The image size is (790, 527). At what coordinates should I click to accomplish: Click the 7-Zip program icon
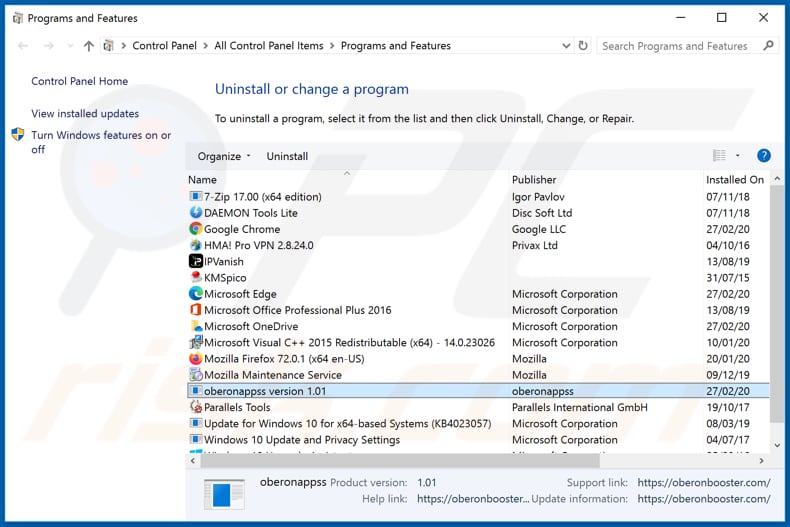pyautogui.click(x=195, y=196)
